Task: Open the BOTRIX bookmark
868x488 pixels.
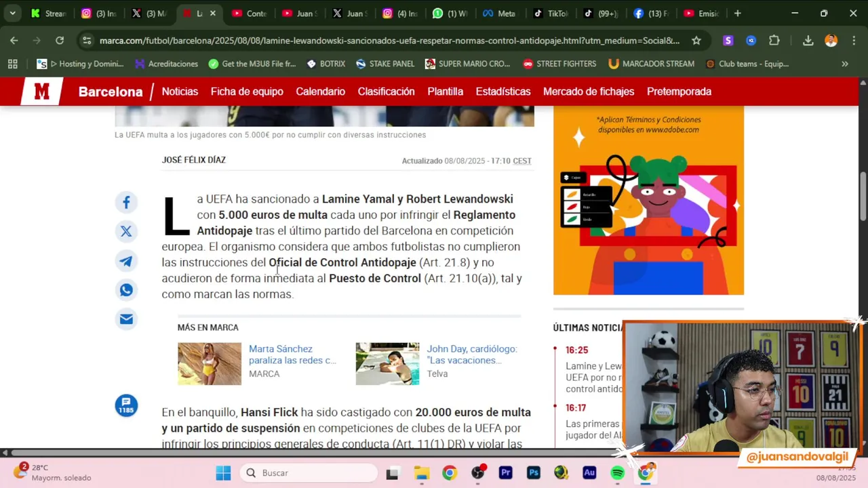Action: 325,64
